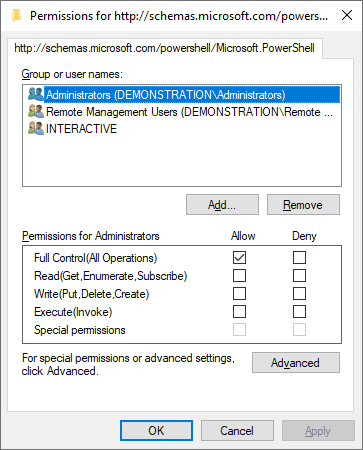Check Deny for Full Control
Image resolution: width=363 pixels, height=450 pixels.
tap(299, 257)
